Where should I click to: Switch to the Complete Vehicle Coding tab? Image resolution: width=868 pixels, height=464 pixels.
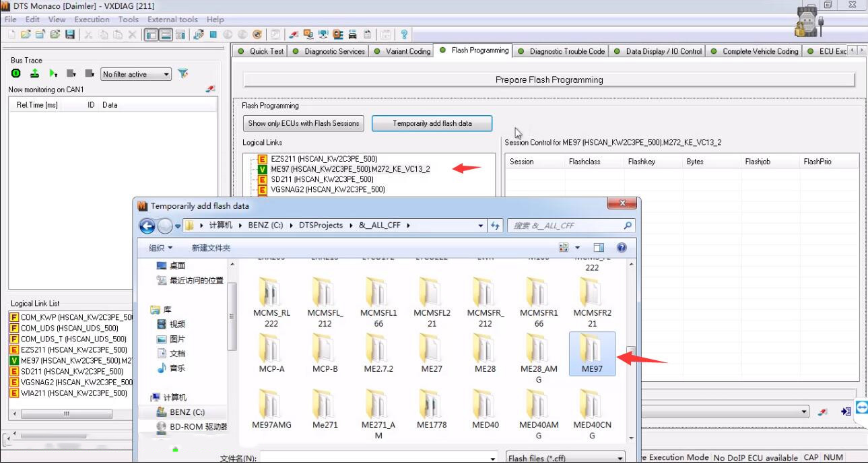tap(754, 51)
